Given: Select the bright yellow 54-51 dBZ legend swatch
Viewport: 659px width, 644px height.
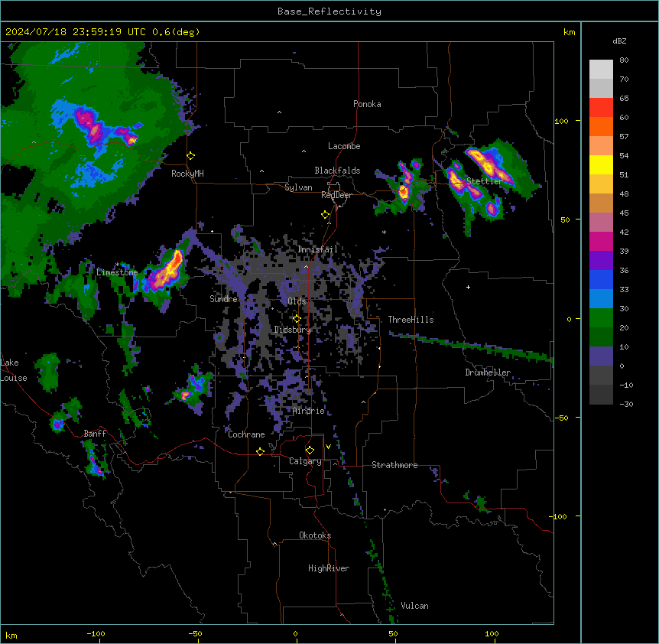Looking at the screenshot, I should [x=601, y=164].
